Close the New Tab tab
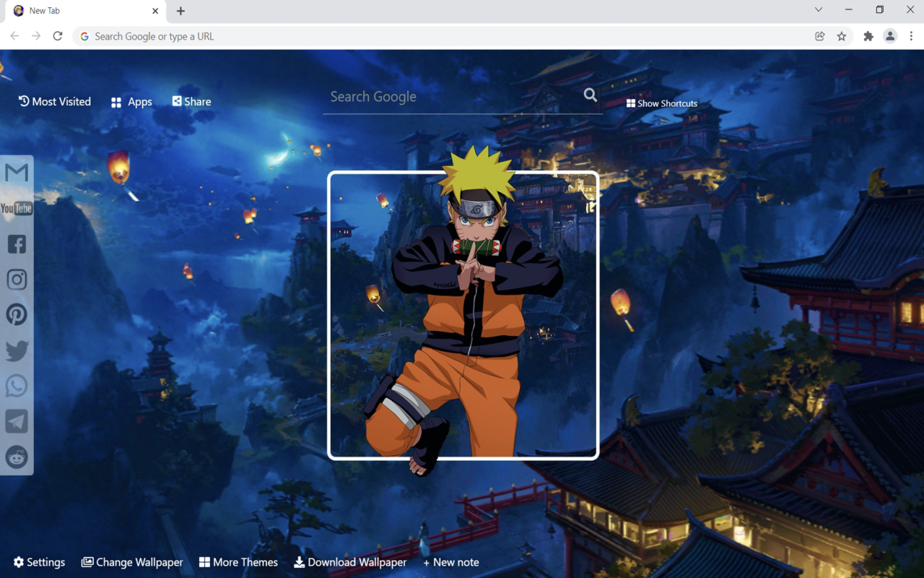The height and width of the screenshot is (578, 924). click(x=155, y=11)
